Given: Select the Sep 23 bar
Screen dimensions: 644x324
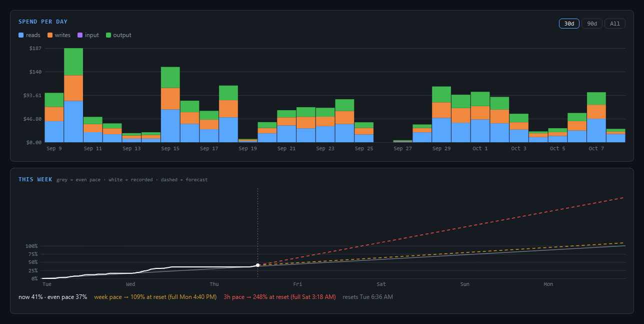Looking at the screenshot, I should pyautogui.click(x=325, y=125).
